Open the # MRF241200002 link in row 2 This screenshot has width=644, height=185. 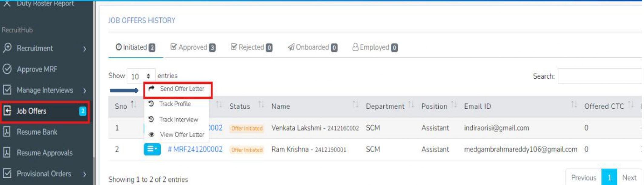click(195, 150)
